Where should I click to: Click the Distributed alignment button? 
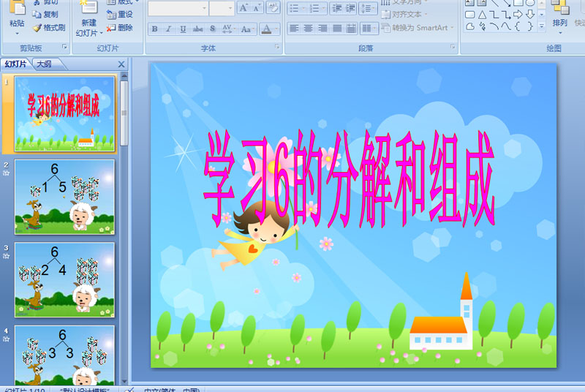351,29
